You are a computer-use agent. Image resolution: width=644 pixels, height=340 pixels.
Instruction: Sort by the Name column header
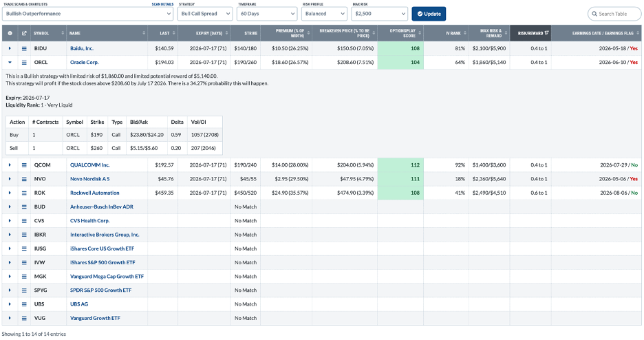tap(107, 33)
